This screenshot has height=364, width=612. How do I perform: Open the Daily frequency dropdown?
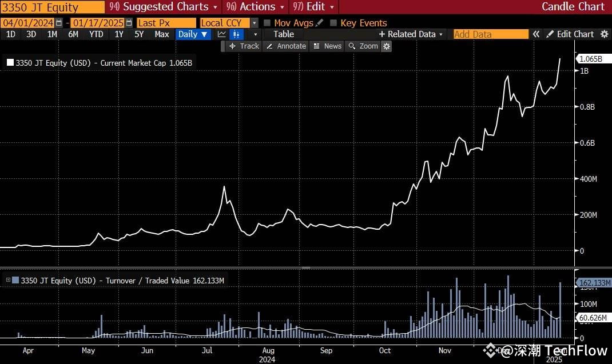pos(193,34)
